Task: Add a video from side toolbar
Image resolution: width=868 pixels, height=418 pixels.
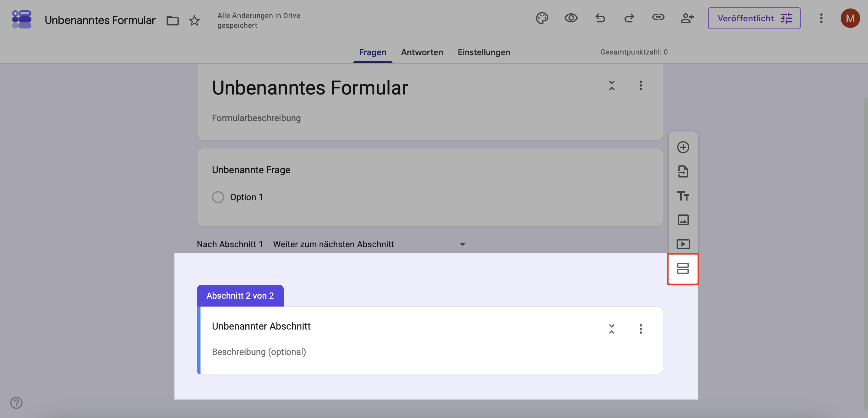Action: click(683, 244)
